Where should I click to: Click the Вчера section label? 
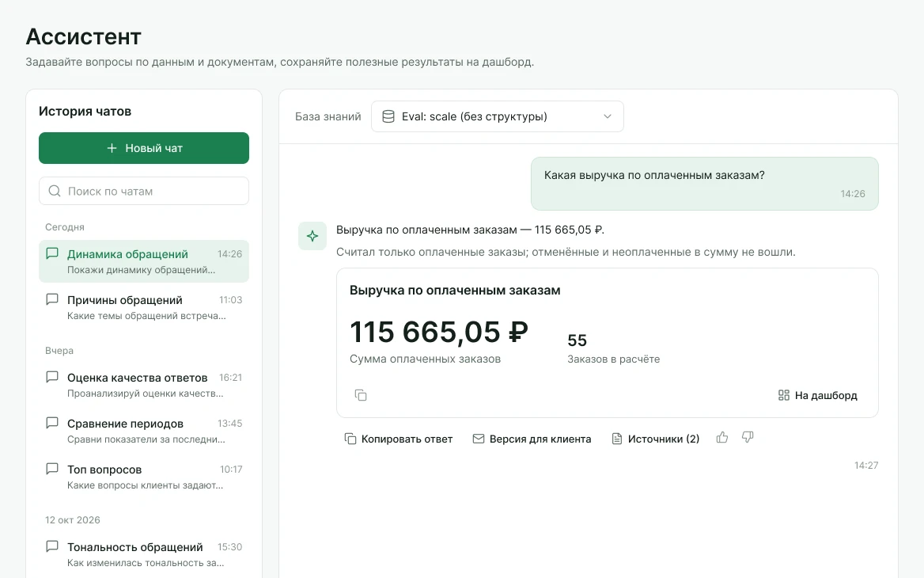[x=59, y=350]
